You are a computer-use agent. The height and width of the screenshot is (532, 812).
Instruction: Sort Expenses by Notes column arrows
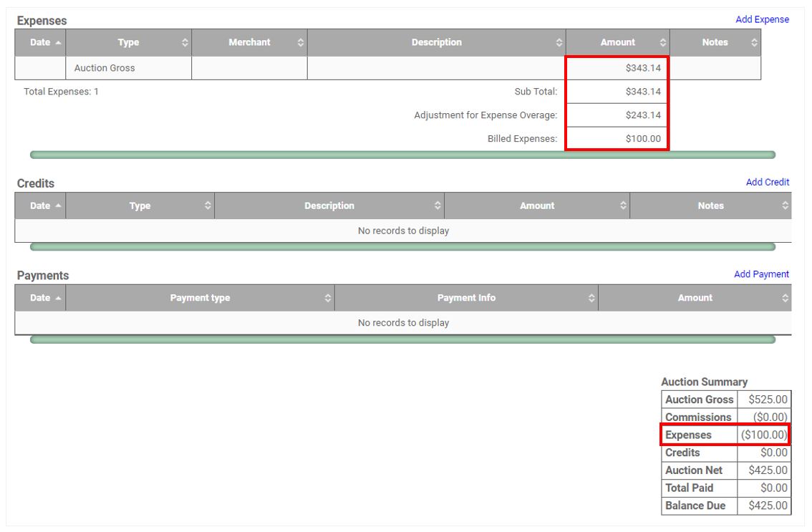tap(754, 42)
